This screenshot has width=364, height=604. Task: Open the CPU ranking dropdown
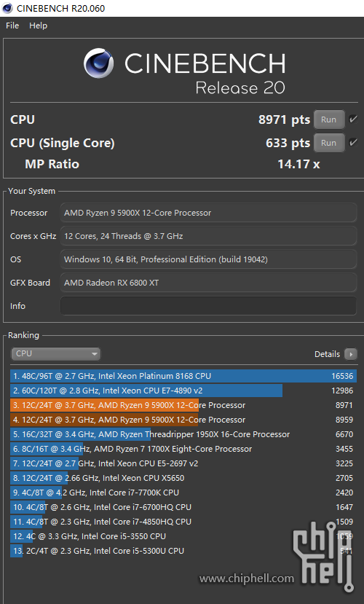pos(56,353)
